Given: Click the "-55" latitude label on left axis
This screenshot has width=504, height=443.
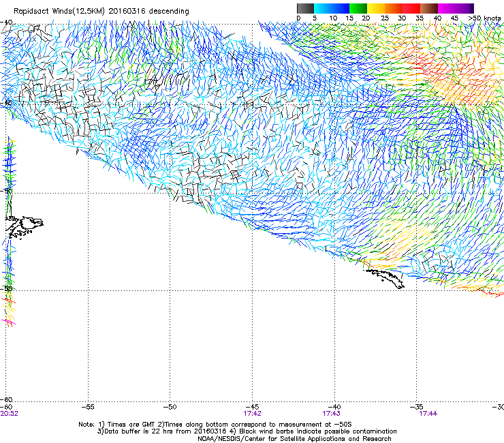Looking at the screenshot, I should (x=6, y=288).
